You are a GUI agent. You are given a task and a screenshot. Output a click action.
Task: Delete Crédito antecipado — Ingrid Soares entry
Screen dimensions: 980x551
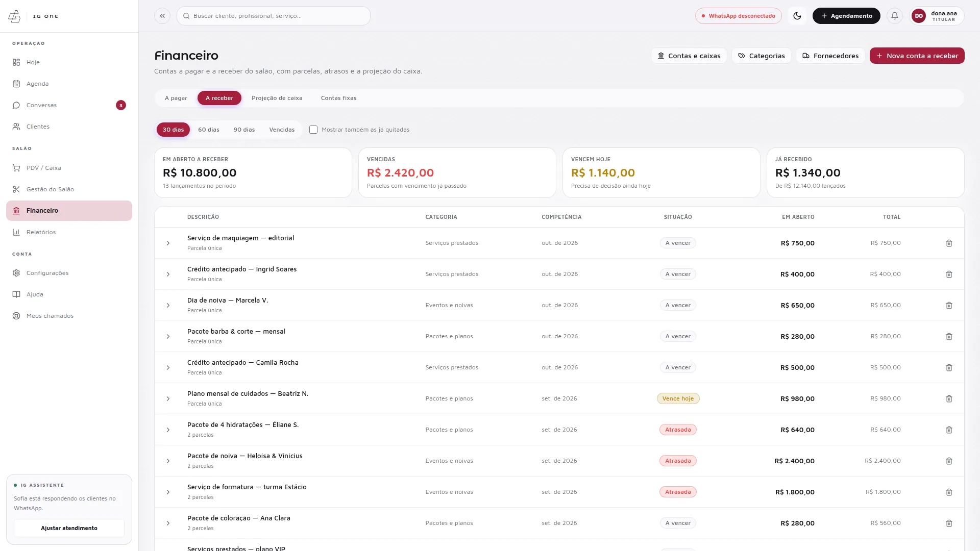(949, 274)
